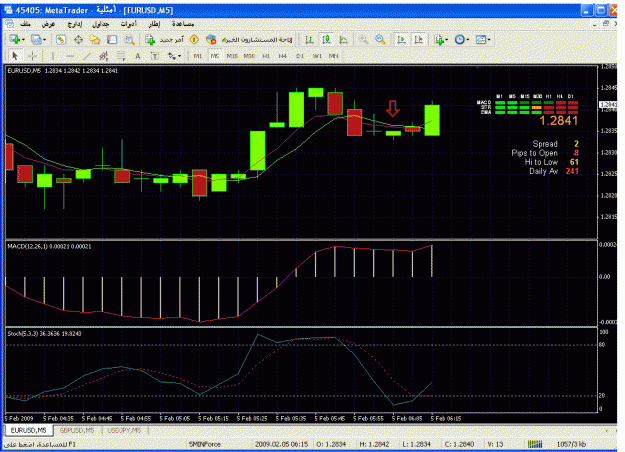The height and width of the screenshot is (452, 625).
Task: Open the Market Watch window icon
Action: pyautogui.click(x=61, y=39)
